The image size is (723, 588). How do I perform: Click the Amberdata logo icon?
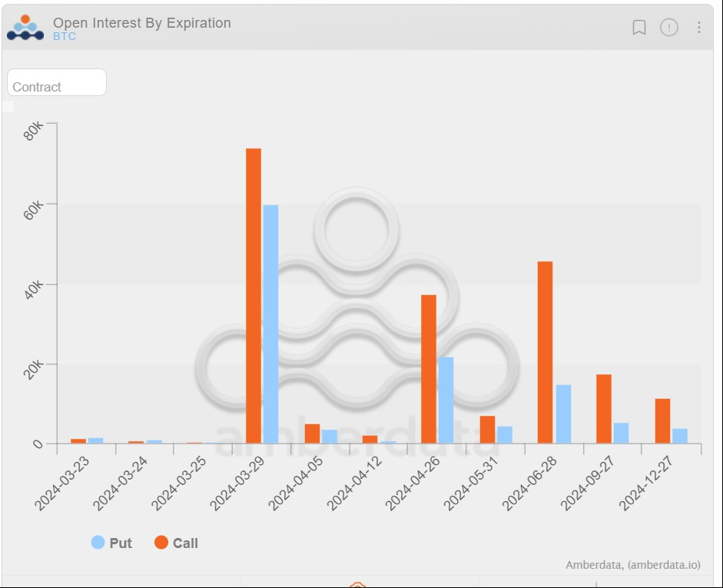point(25,28)
